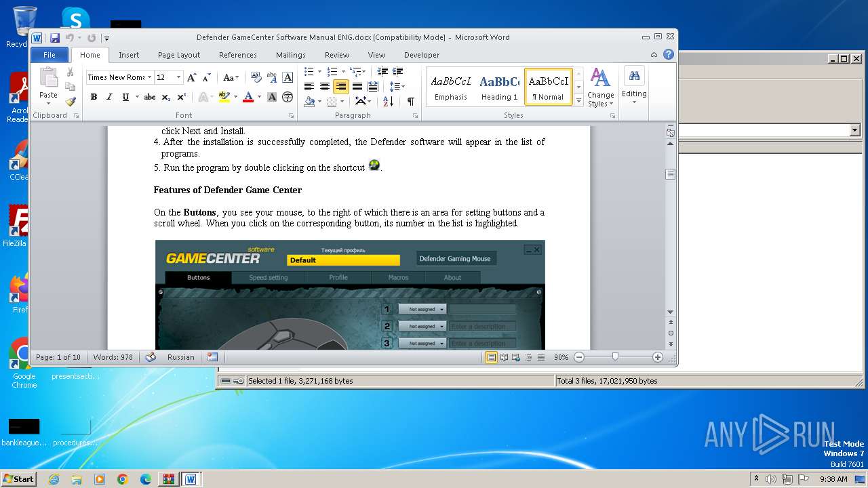Select the Format Painter brush
868x488 pixels.
pyautogui.click(x=70, y=102)
